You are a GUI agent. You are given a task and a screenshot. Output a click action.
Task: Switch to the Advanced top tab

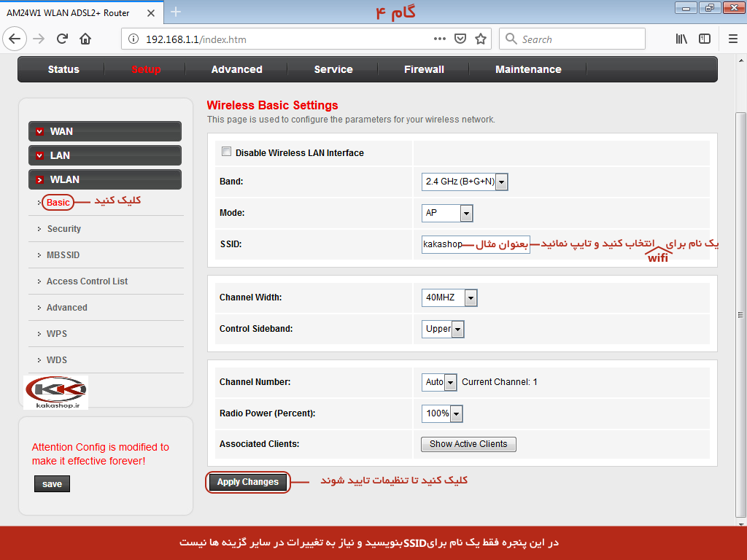237,69
